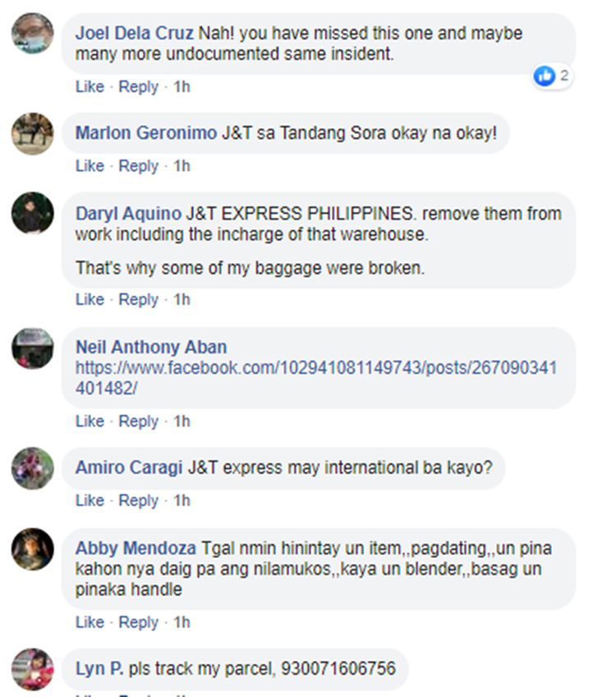Image resolution: width=616 pixels, height=697 pixels.
Task: Open the like reaction count on Joel's comment
Action: click(552, 76)
